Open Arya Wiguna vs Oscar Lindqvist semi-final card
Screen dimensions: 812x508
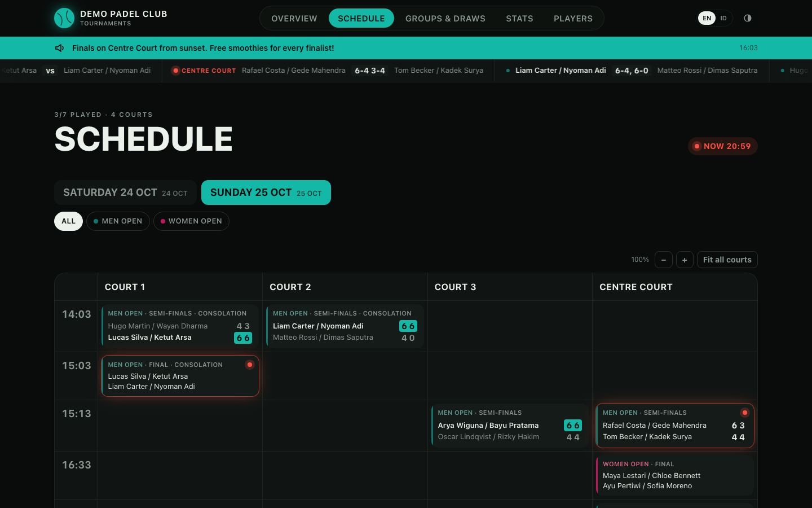(x=510, y=425)
